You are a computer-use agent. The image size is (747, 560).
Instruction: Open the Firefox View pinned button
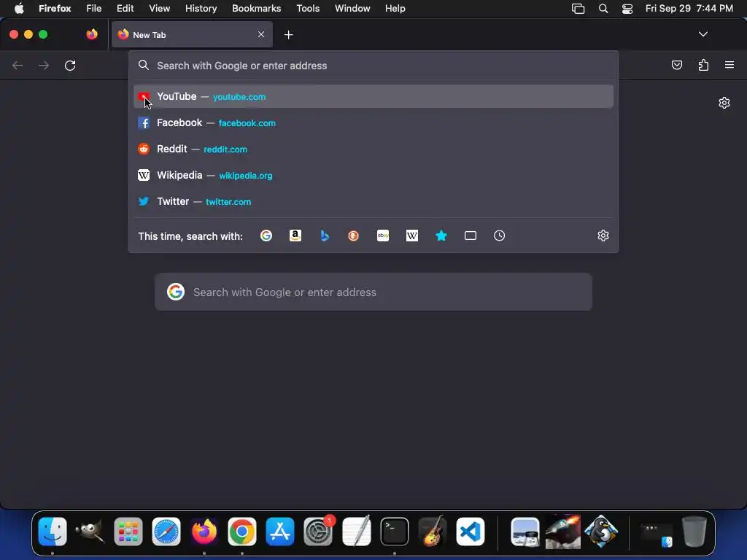(x=92, y=34)
